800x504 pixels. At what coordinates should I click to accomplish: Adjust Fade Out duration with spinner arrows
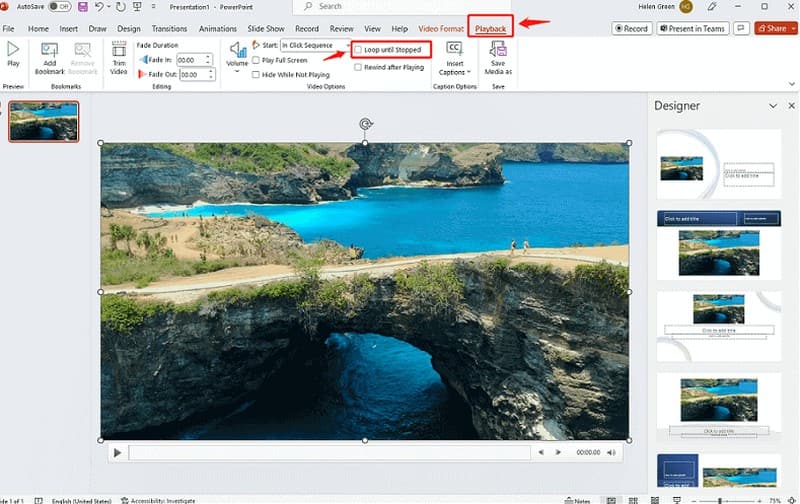(x=211, y=74)
